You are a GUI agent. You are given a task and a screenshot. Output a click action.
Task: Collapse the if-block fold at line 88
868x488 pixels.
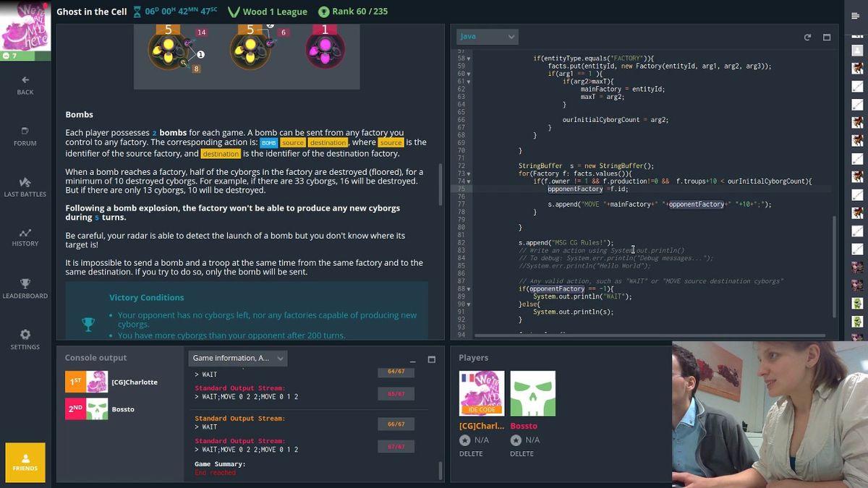click(x=469, y=289)
